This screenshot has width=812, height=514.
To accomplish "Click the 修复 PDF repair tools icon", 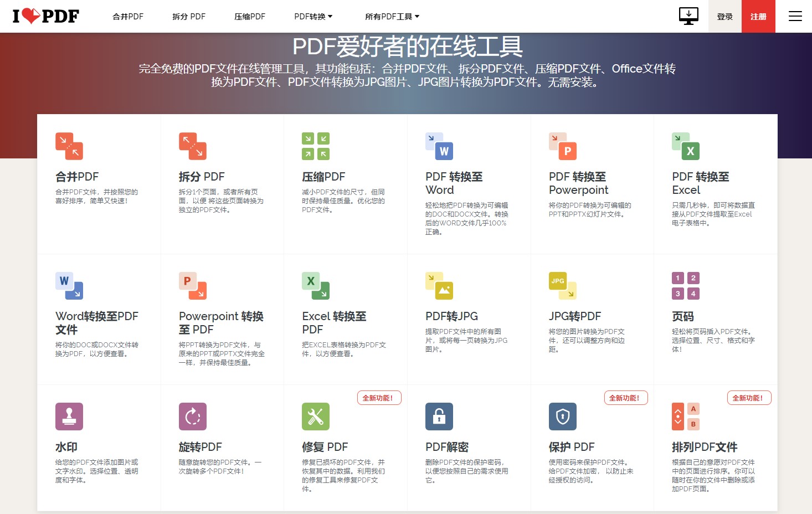I will pos(316,417).
